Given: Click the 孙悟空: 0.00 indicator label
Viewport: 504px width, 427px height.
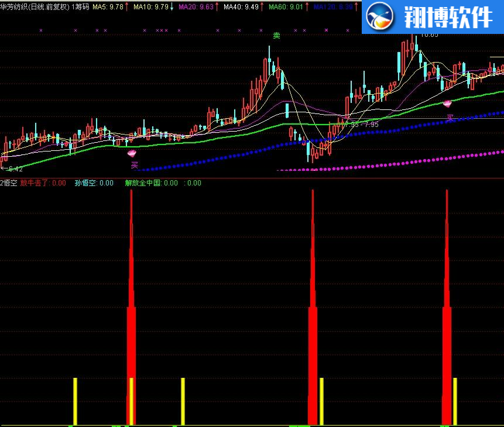Looking at the screenshot, I should click(94, 183).
